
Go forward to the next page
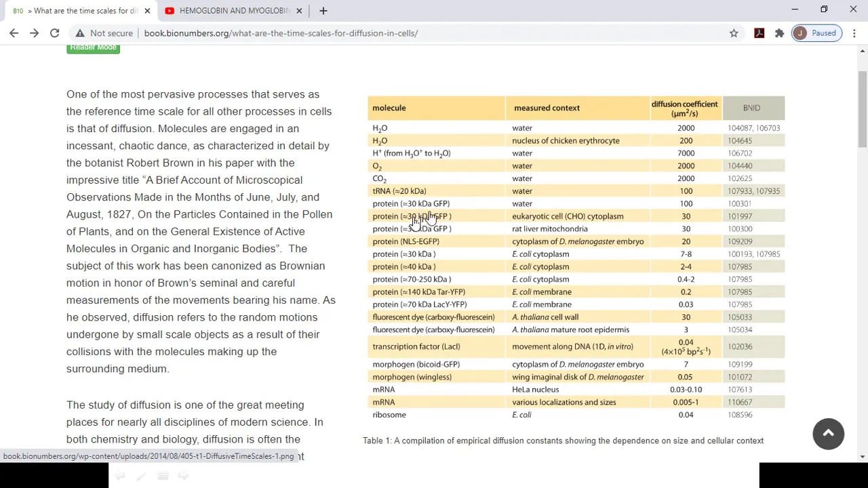(x=34, y=33)
